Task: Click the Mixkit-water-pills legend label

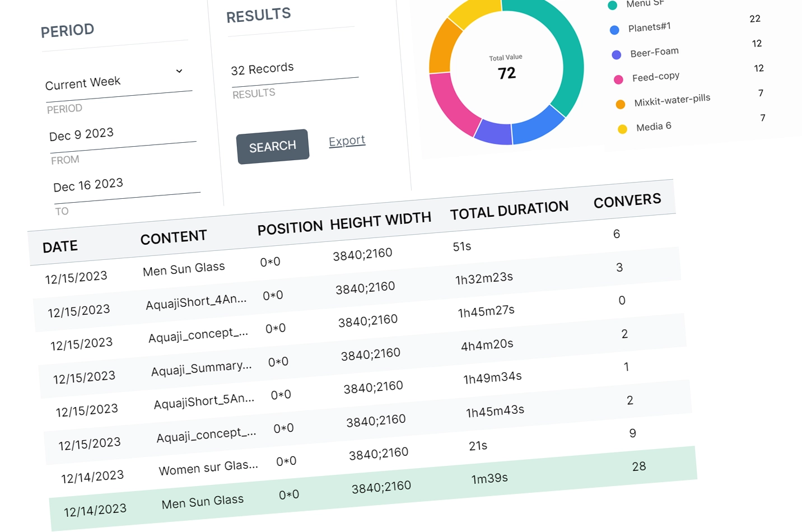Action: (x=672, y=100)
